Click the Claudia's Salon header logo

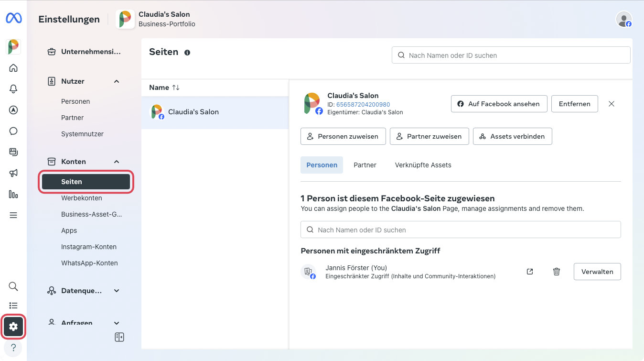click(x=125, y=19)
